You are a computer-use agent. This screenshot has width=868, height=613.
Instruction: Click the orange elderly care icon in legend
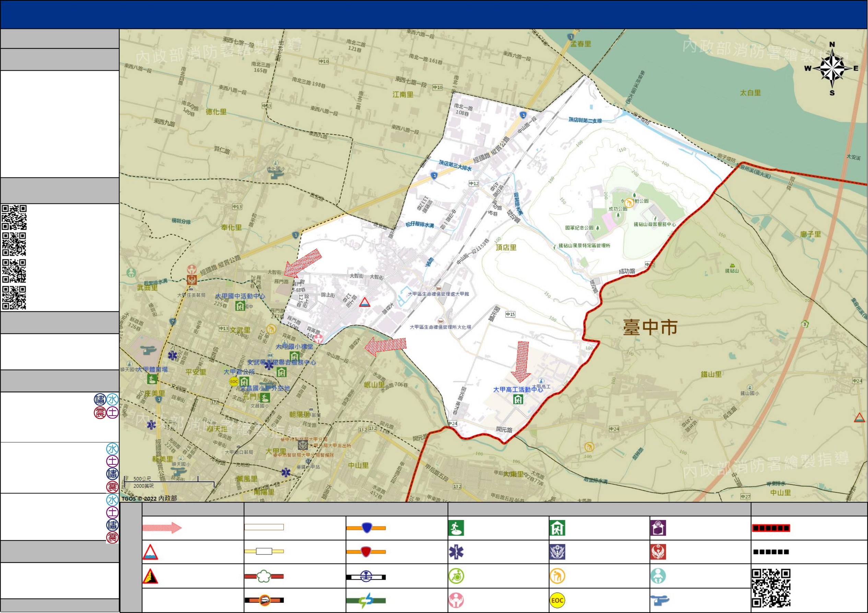click(557, 576)
